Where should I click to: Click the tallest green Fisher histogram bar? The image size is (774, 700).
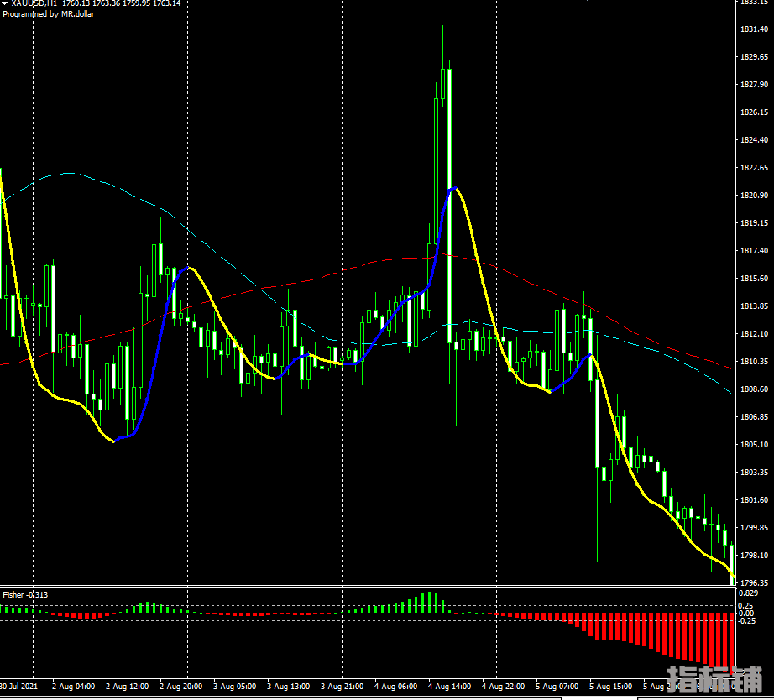430,602
